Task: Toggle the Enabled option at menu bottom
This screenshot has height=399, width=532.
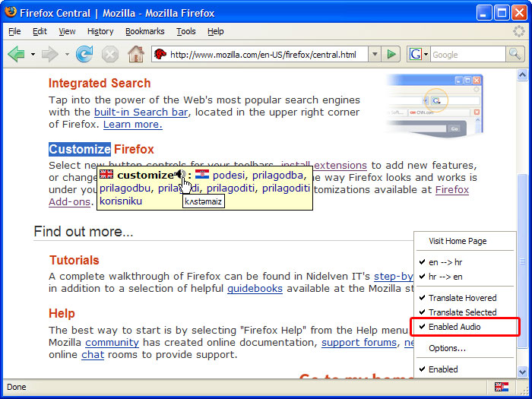Action: [x=465, y=369]
